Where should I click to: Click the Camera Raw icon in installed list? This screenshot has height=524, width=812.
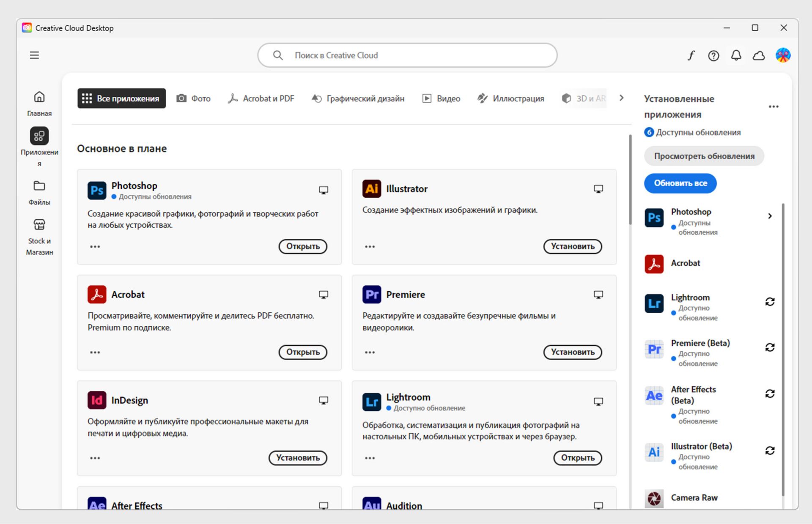pyautogui.click(x=654, y=498)
